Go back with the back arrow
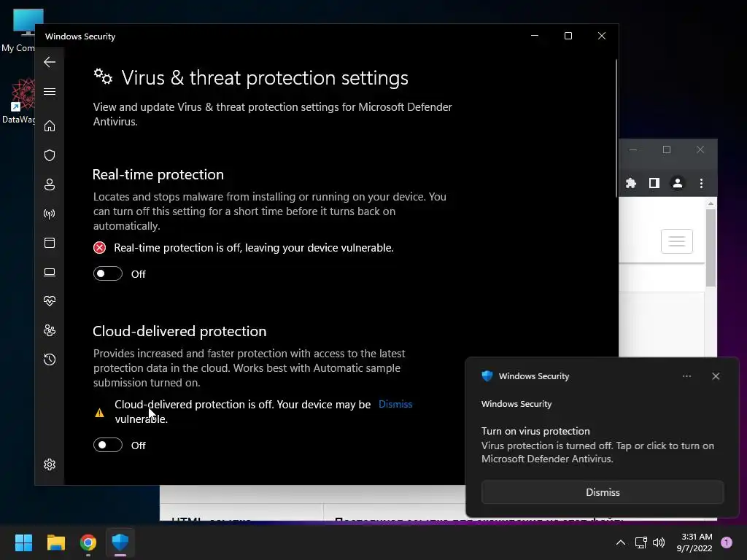Screen dimensions: 747x560 (x=50, y=62)
